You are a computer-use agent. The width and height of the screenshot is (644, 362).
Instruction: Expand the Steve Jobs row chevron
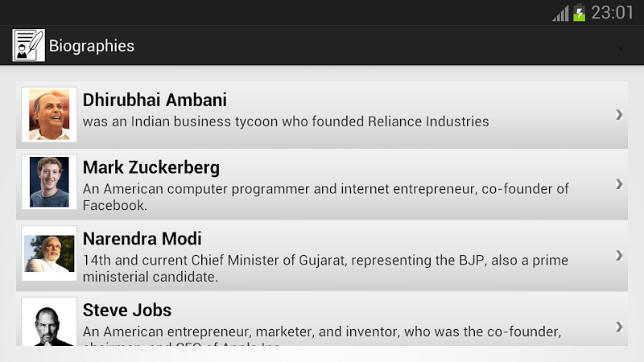619,326
